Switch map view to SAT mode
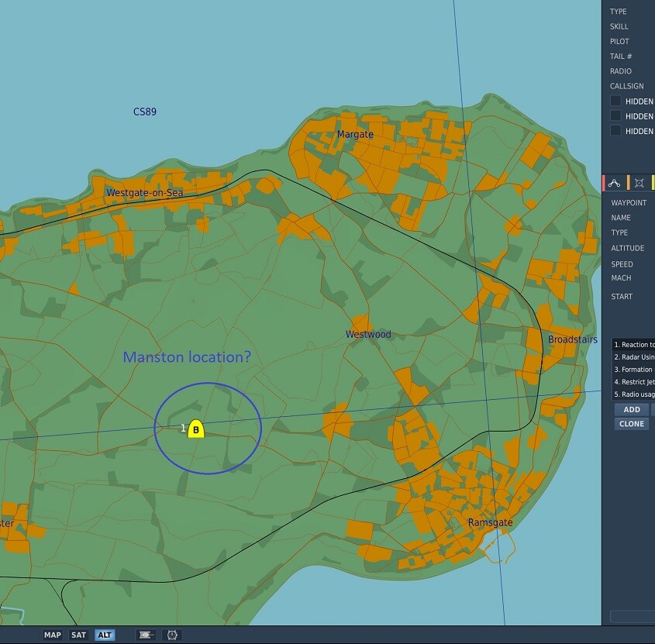The height and width of the screenshot is (644, 655). pos(78,635)
